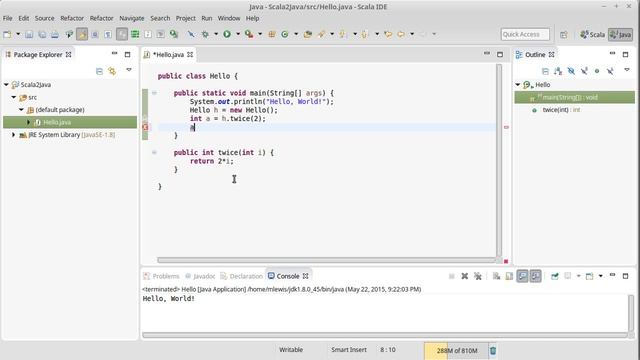Screen dimensions: 640x360
Task: Collapse the main method fold marker
Action: (154, 93)
